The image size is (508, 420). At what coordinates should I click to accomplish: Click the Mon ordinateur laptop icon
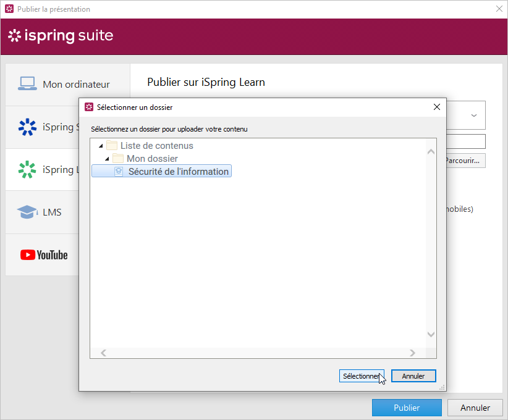tap(27, 84)
